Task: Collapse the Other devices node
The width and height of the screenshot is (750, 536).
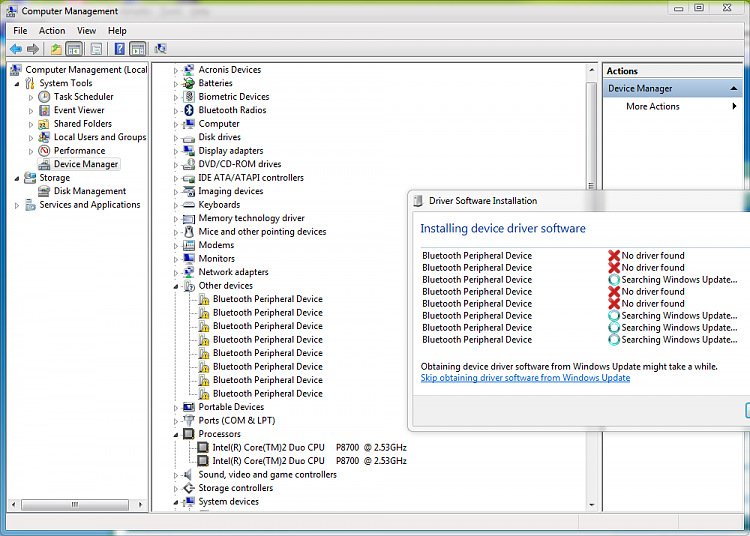Action: pos(176,286)
